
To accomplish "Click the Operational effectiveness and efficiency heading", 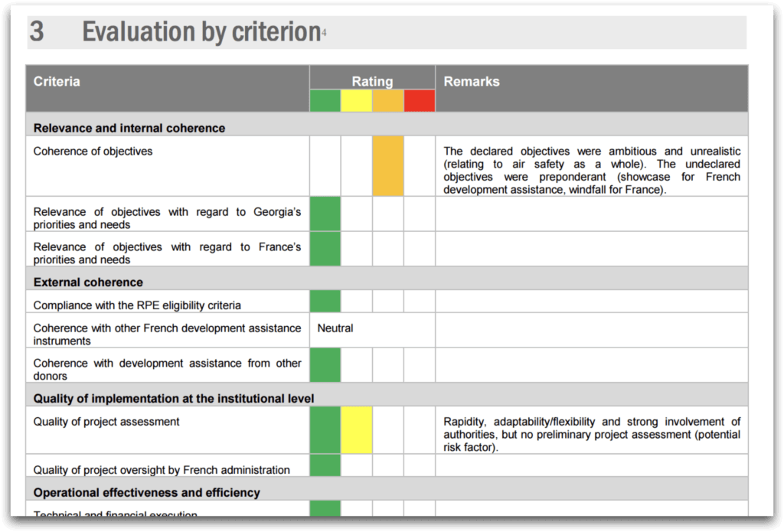I will click(146, 493).
